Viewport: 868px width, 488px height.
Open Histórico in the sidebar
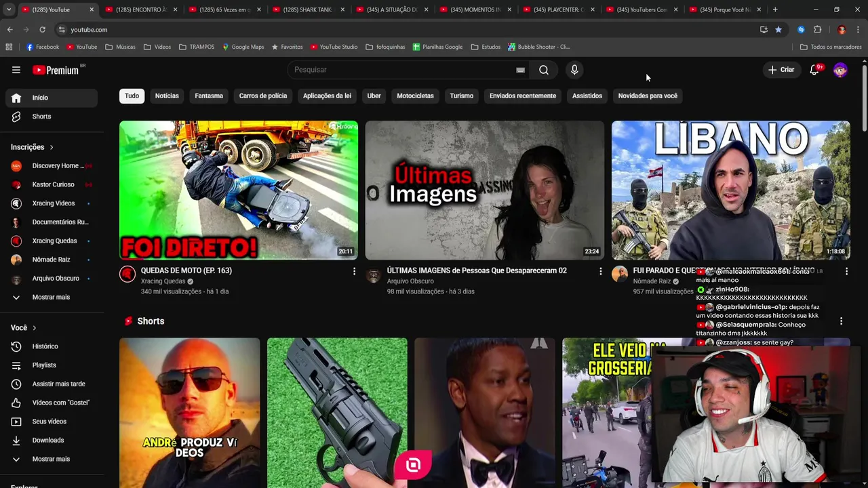(52, 346)
